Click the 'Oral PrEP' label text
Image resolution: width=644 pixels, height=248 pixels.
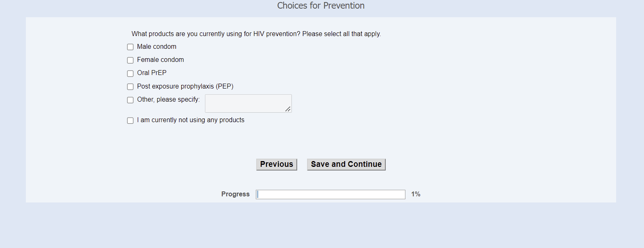pyautogui.click(x=152, y=73)
